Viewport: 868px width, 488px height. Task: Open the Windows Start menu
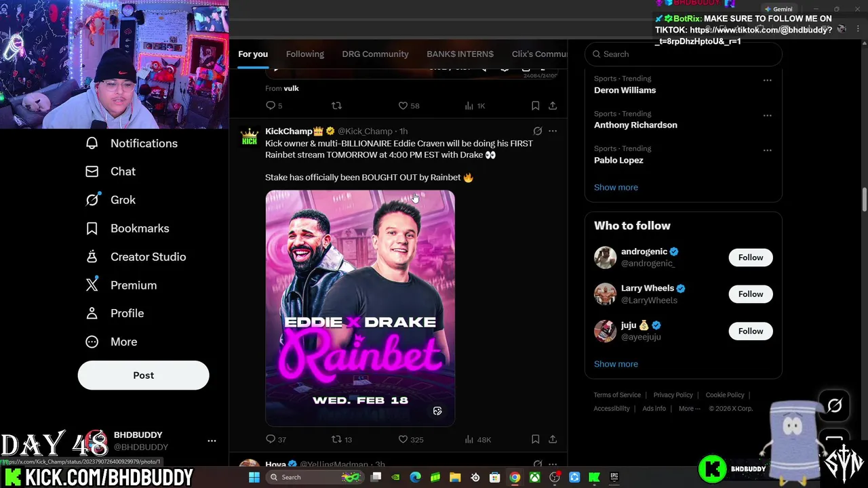pyautogui.click(x=254, y=477)
